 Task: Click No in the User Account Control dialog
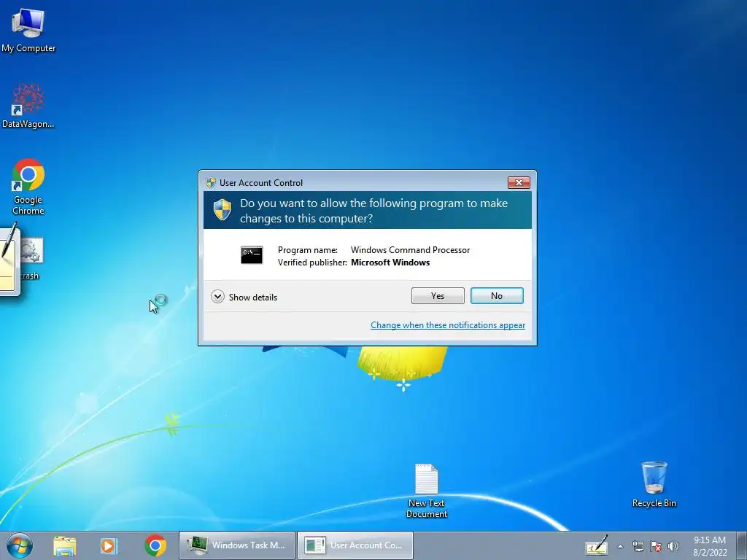pyautogui.click(x=497, y=296)
